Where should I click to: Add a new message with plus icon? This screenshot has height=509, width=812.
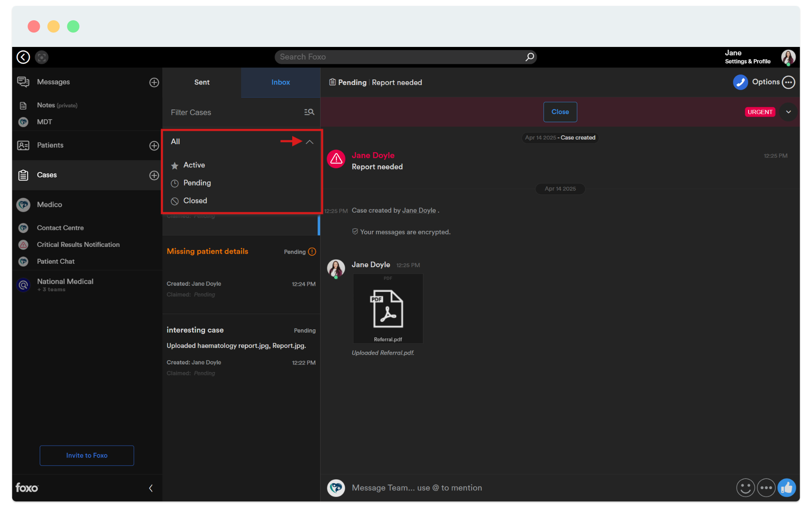coord(154,82)
